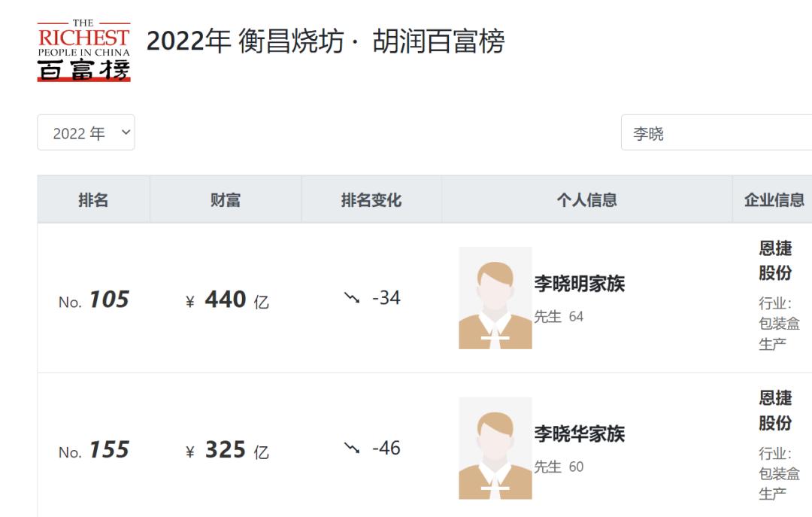This screenshot has width=812, height=517.
Task: Click the downward trend arrow beside -34
Action: 352,298
